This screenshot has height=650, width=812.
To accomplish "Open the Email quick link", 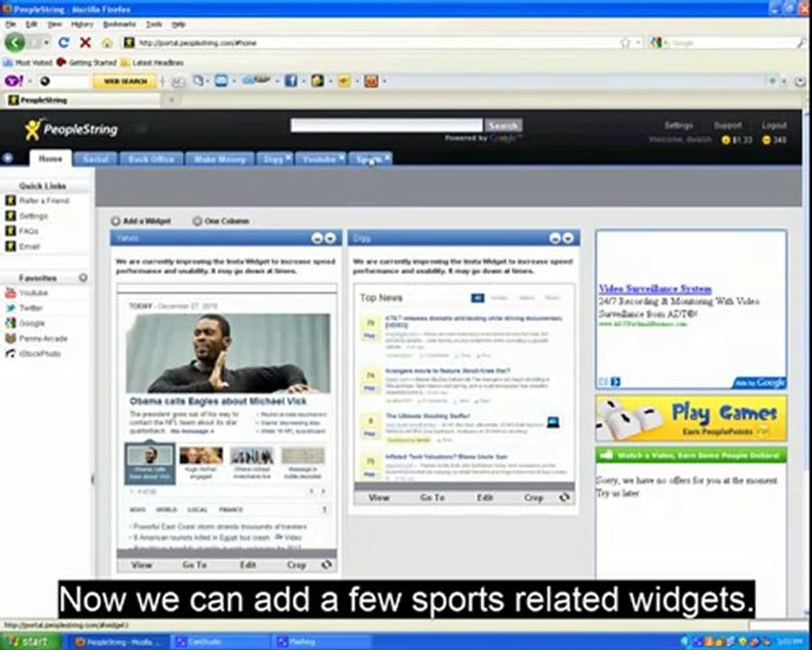I will (x=29, y=246).
